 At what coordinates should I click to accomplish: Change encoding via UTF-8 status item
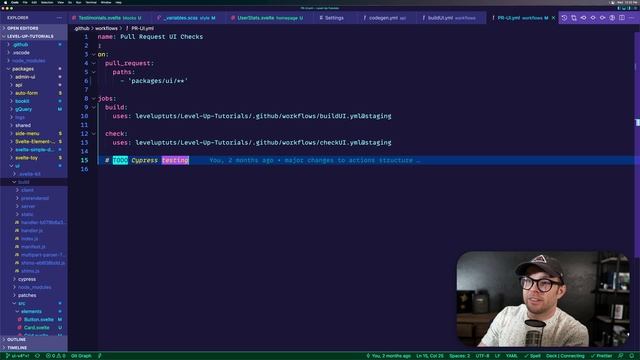point(482,356)
